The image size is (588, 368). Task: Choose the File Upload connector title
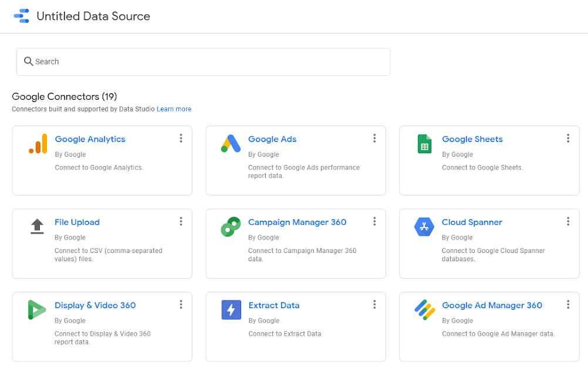[77, 222]
